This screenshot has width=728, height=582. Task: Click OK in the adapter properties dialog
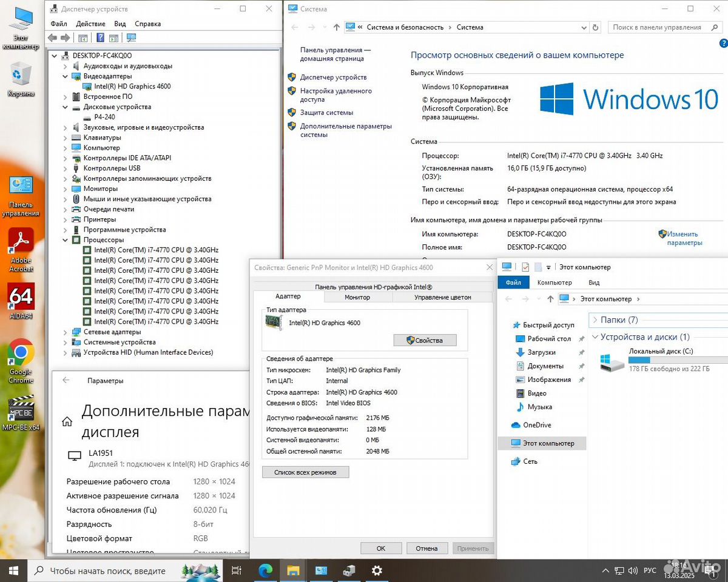click(381, 548)
